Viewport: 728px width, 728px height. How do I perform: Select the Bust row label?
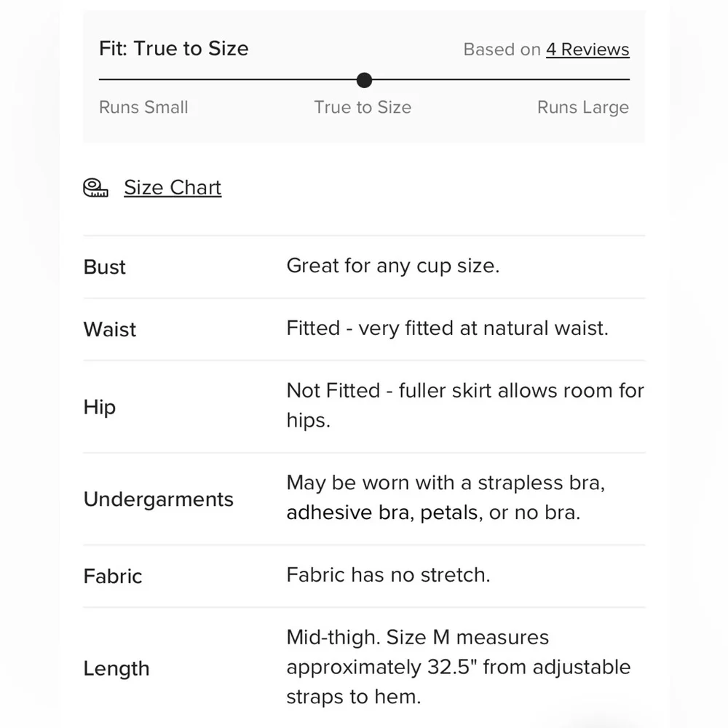pyautogui.click(x=104, y=267)
